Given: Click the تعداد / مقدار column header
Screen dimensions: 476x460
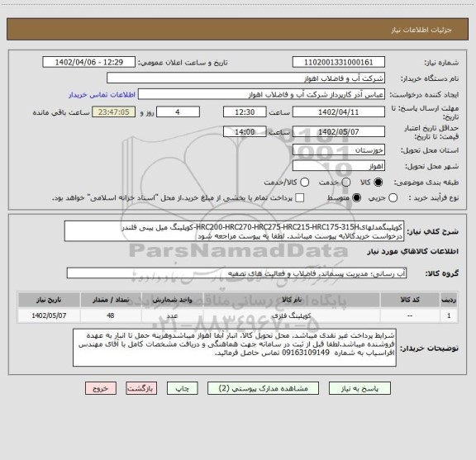Looking at the screenshot, I should [111, 300].
